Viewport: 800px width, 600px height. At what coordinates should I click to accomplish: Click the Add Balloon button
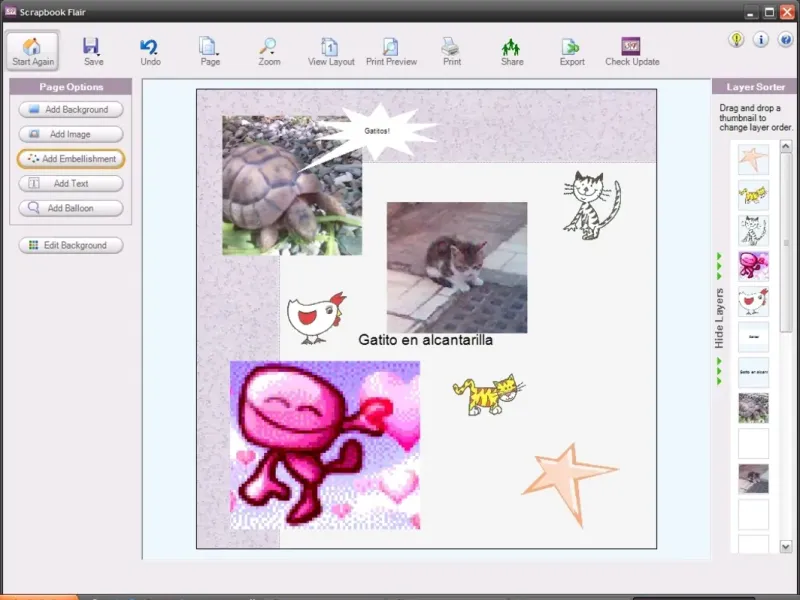click(x=71, y=208)
